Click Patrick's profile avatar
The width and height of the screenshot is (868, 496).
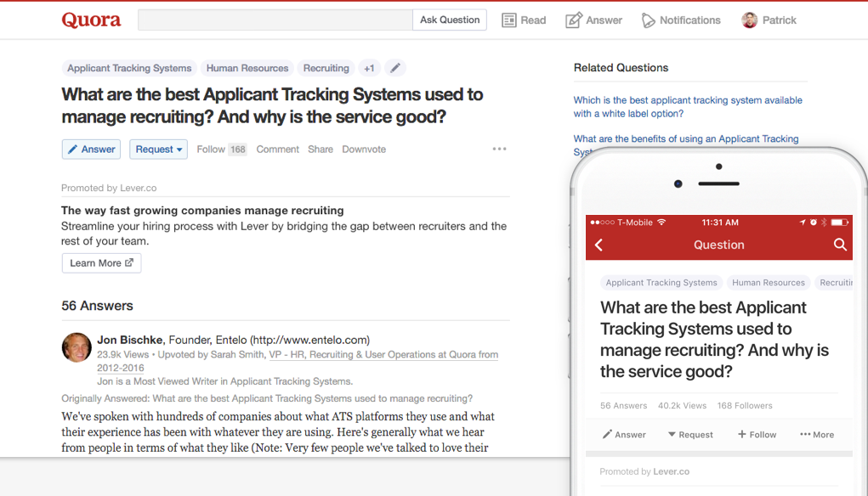point(749,20)
